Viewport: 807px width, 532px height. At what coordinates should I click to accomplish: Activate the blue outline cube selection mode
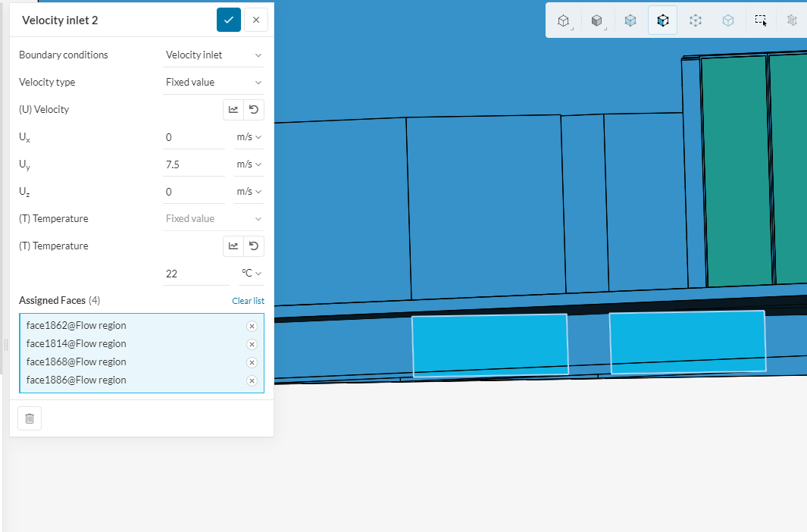(727, 20)
